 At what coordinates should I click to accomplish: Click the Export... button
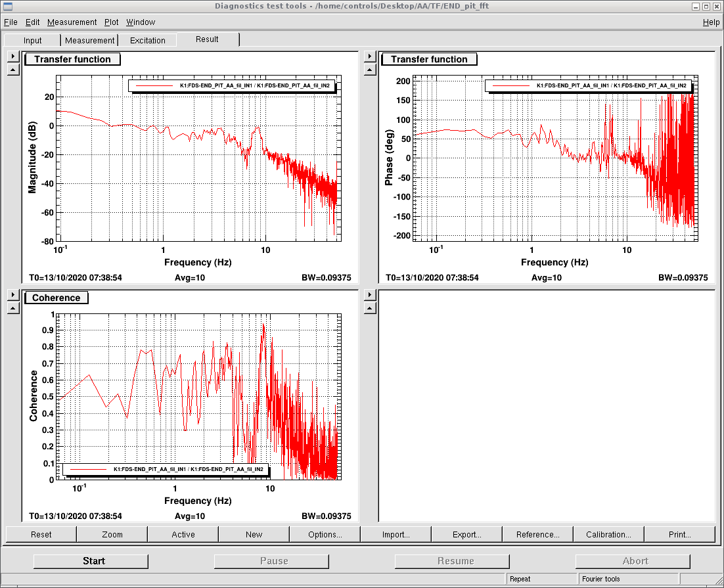(467, 534)
